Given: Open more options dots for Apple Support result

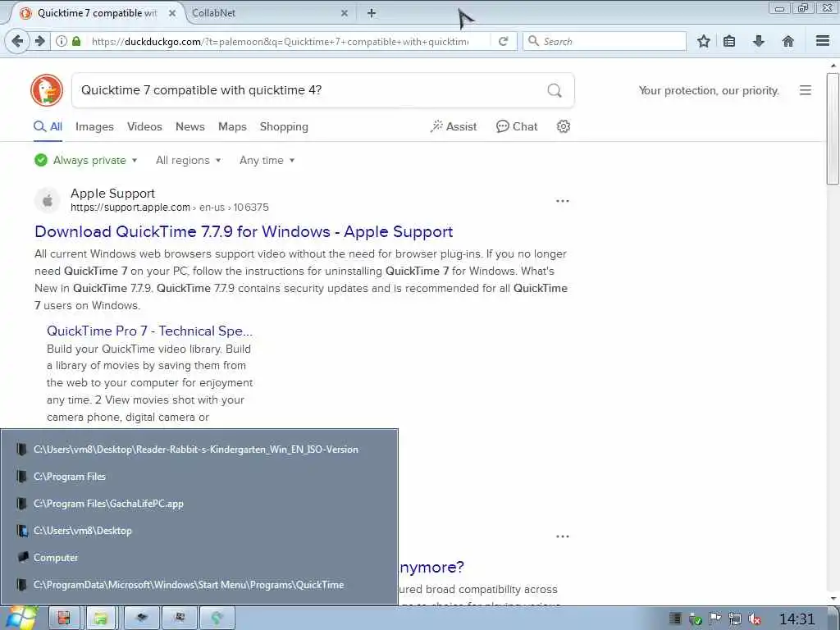Looking at the screenshot, I should (x=563, y=201).
